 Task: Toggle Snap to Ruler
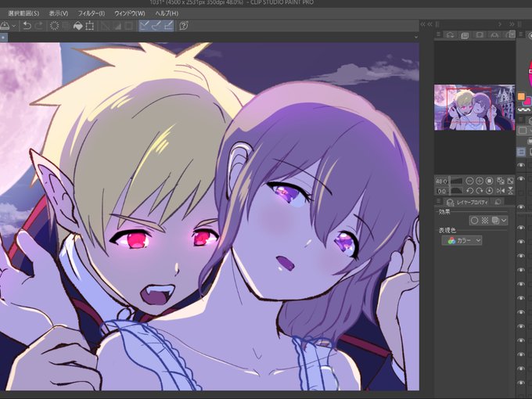pos(145,26)
